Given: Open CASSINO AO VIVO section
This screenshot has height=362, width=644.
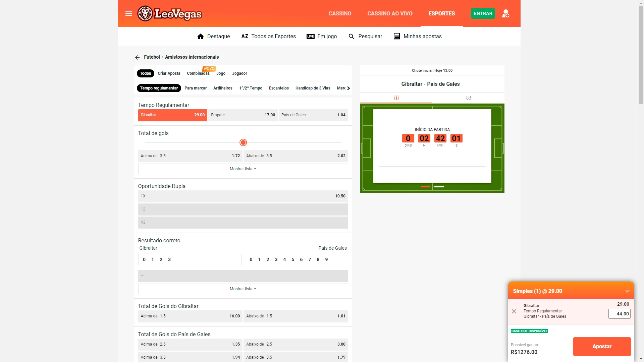Looking at the screenshot, I should click(390, 13).
